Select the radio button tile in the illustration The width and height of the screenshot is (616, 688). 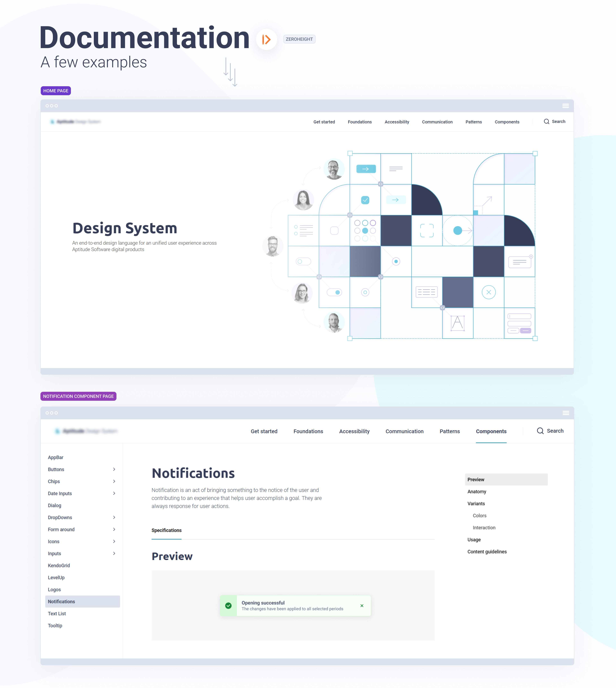coord(396,261)
